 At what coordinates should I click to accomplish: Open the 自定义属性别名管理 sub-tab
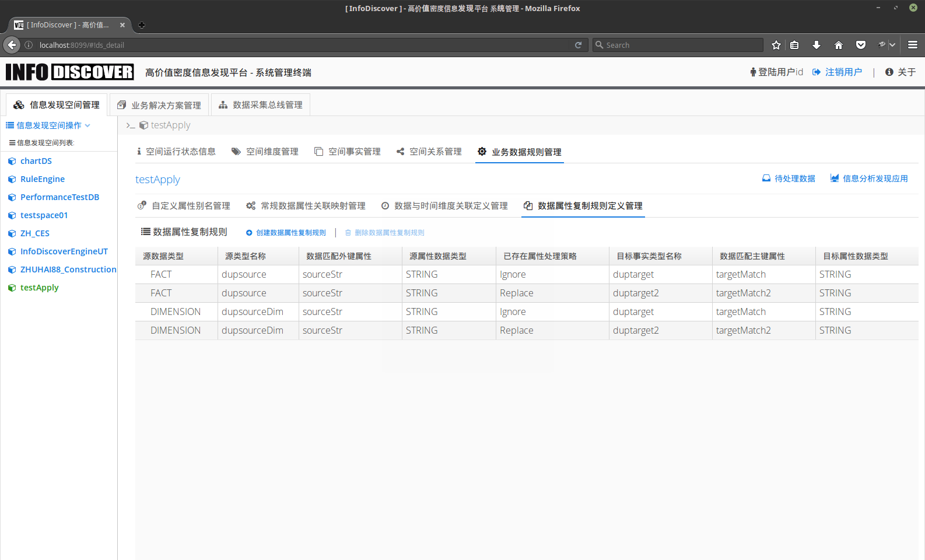pos(184,206)
